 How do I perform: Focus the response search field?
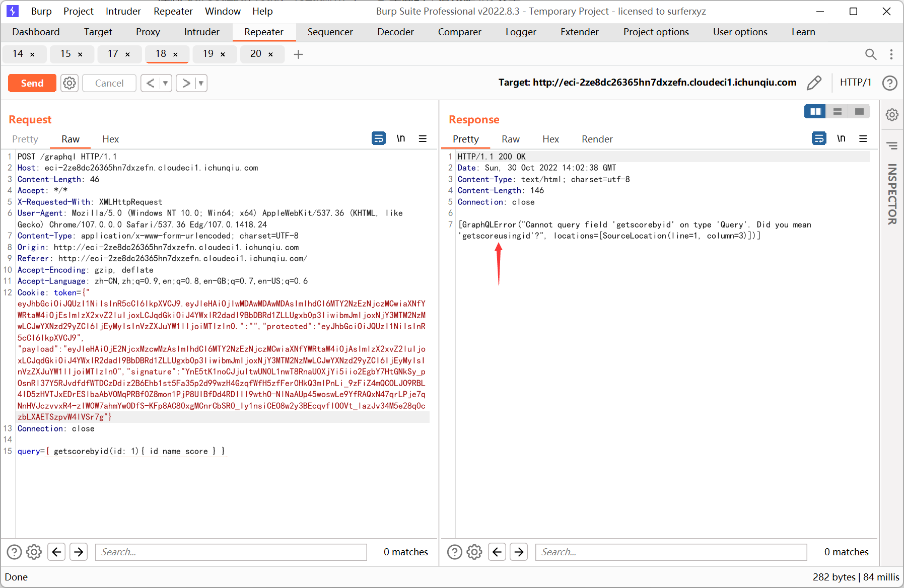[x=671, y=552]
